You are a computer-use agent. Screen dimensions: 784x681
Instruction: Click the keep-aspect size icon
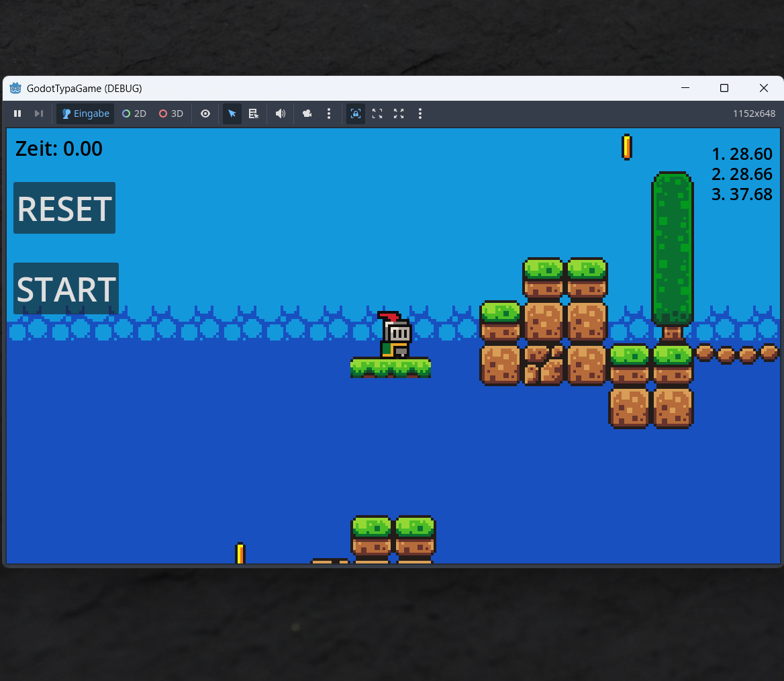click(x=377, y=113)
